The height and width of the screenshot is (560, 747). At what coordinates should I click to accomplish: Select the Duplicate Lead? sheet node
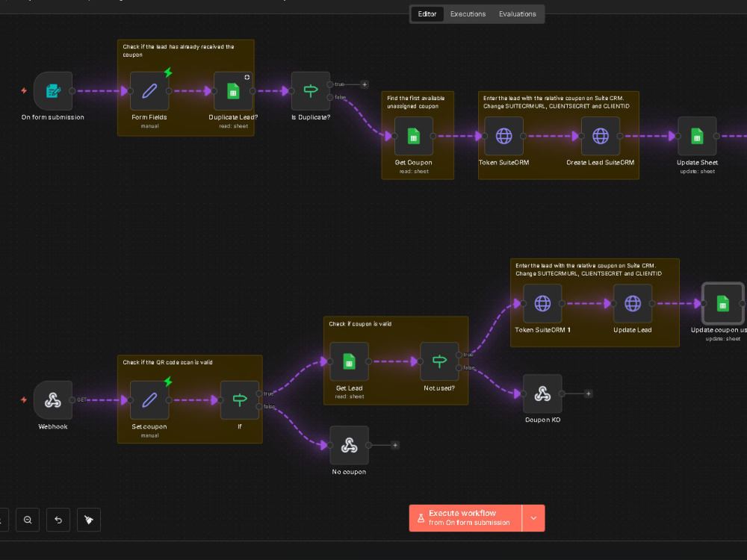(x=233, y=91)
